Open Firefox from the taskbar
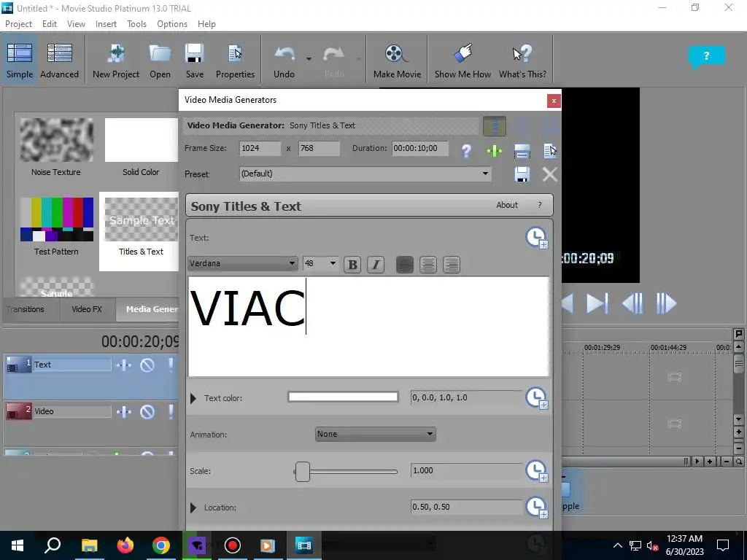The image size is (747, 560). tap(125, 545)
